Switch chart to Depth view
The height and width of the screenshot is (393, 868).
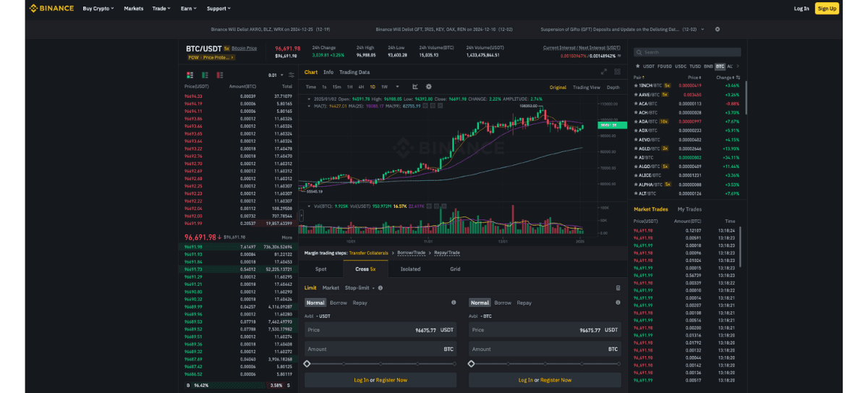pos(613,87)
